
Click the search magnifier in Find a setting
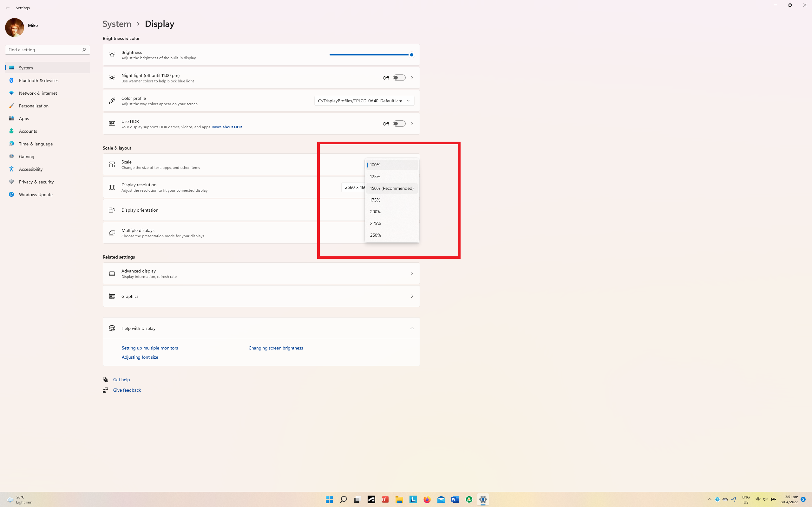click(84, 50)
